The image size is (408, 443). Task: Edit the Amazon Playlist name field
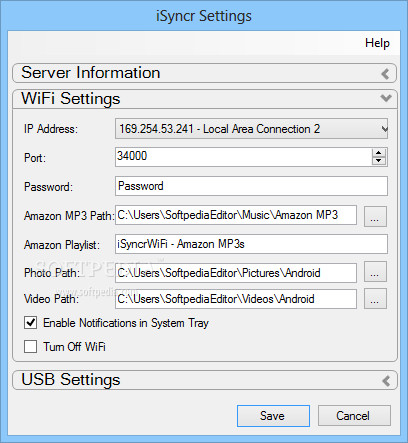[x=251, y=244]
